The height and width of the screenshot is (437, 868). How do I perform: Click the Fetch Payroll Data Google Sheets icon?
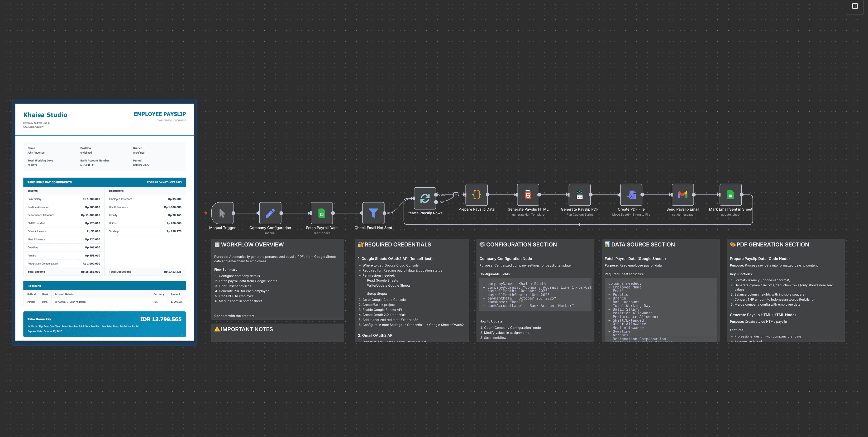coord(322,213)
